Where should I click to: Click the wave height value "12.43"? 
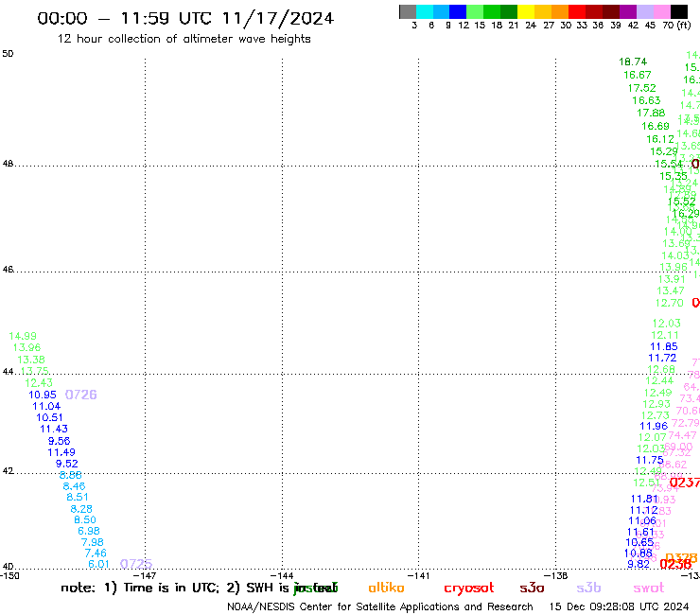39,383
